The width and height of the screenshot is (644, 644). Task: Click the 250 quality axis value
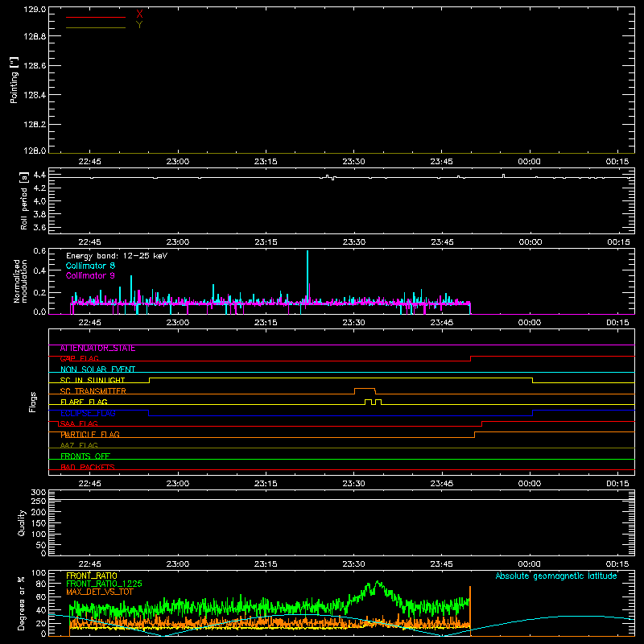39,502
